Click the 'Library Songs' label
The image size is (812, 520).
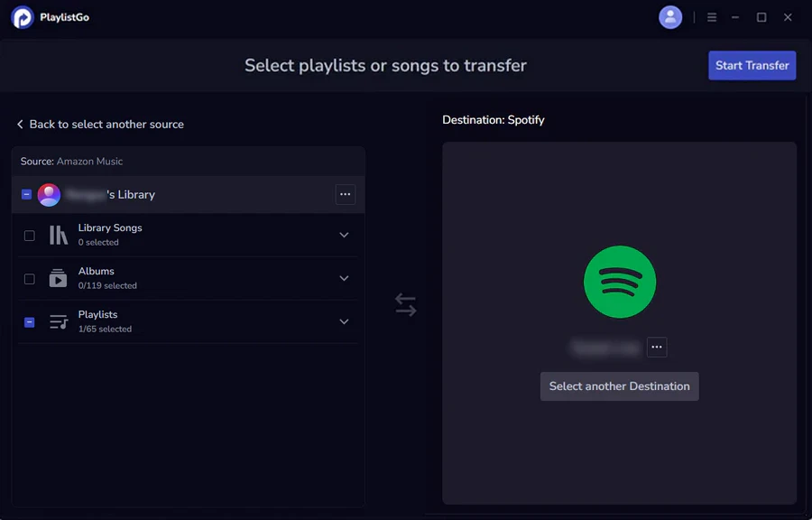[110, 227]
